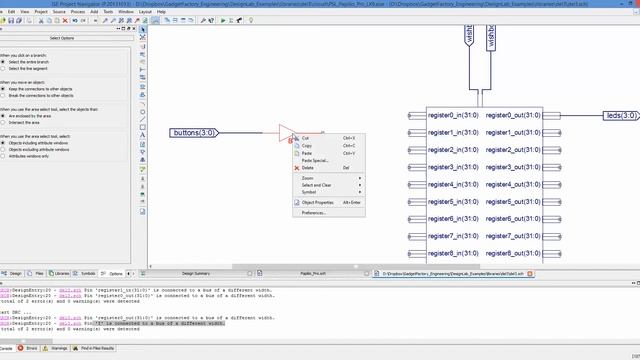
Task: Expand the Symbol submenu in context menu
Action: click(x=329, y=192)
